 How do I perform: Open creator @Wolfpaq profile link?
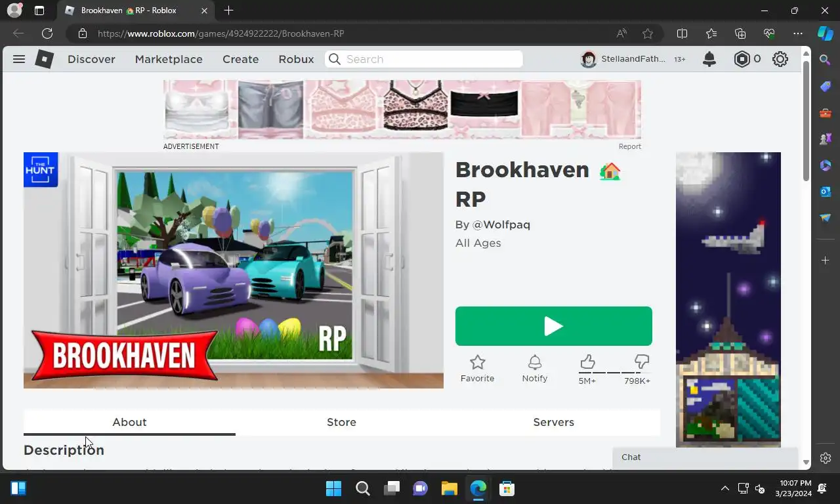501,224
